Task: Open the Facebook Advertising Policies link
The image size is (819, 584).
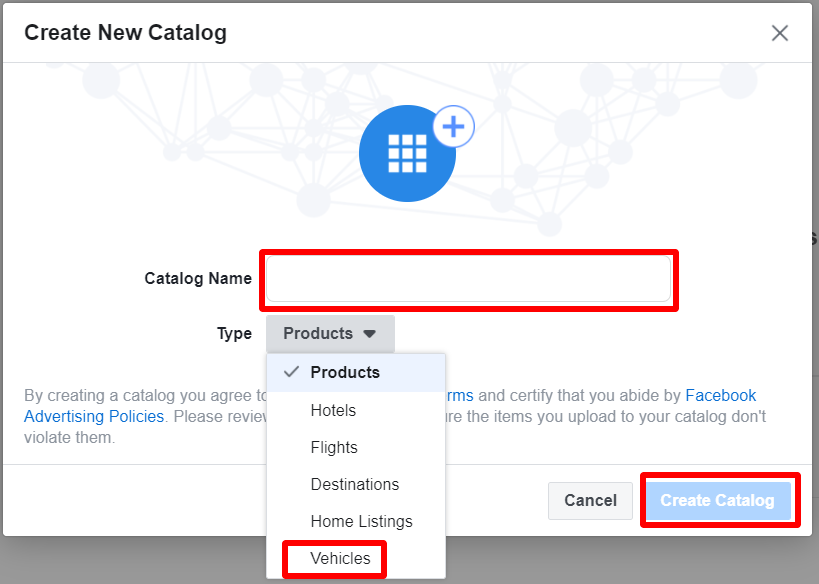Action: (x=94, y=416)
